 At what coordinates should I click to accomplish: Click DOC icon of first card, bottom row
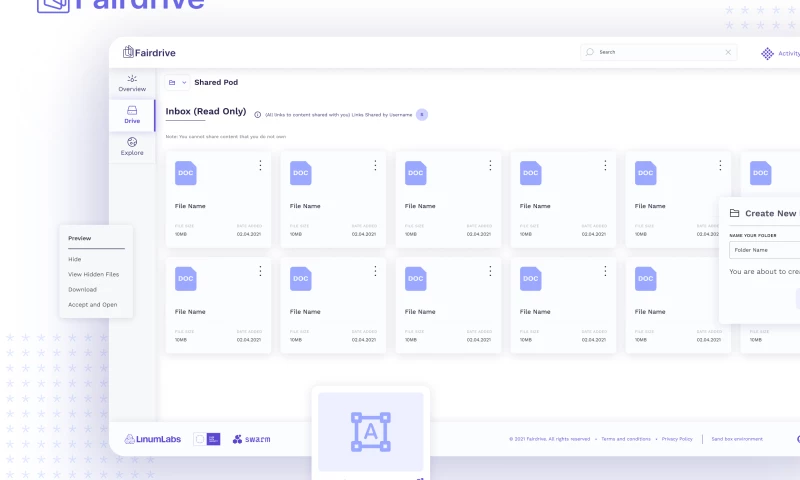click(x=186, y=279)
